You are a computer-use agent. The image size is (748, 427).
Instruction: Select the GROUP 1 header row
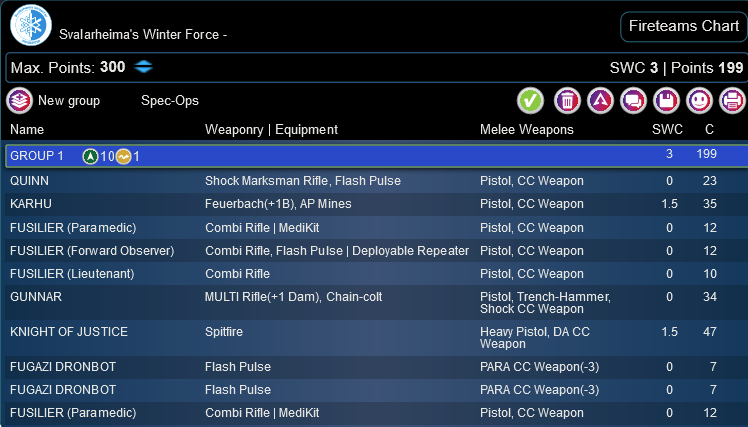pyautogui.click(x=377, y=156)
